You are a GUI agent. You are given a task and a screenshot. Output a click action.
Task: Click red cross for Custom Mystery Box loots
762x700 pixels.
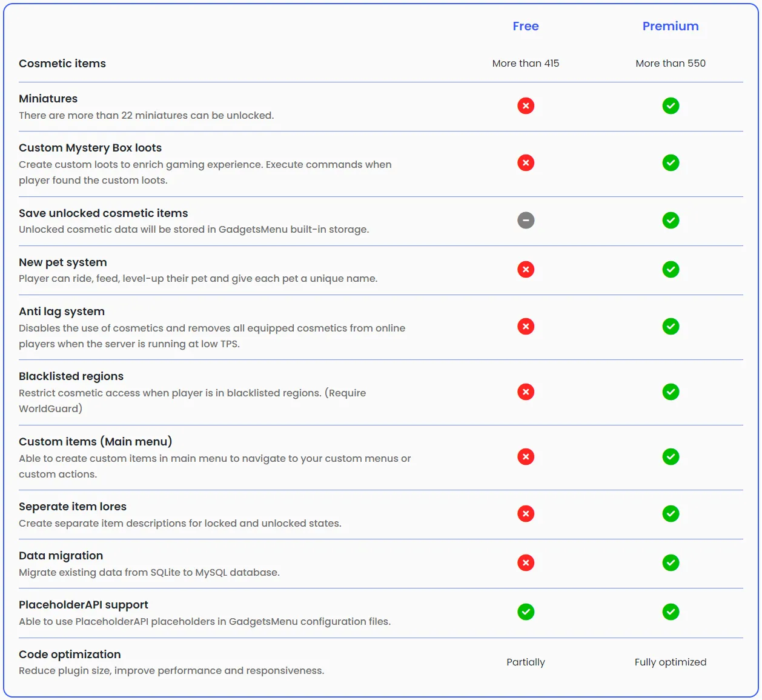click(525, 163)
